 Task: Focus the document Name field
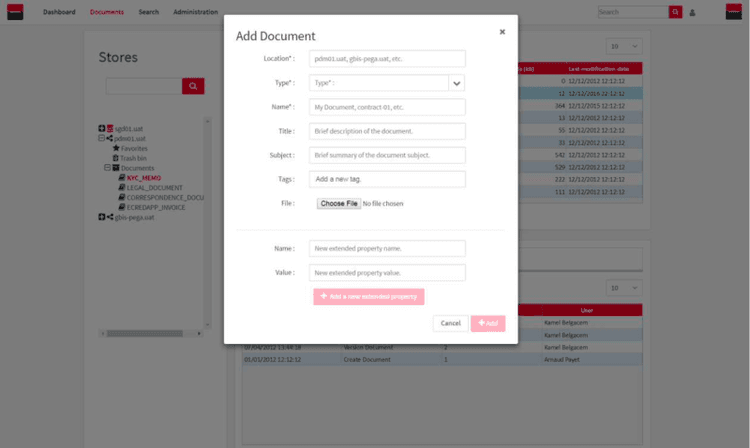pos(387,107)
